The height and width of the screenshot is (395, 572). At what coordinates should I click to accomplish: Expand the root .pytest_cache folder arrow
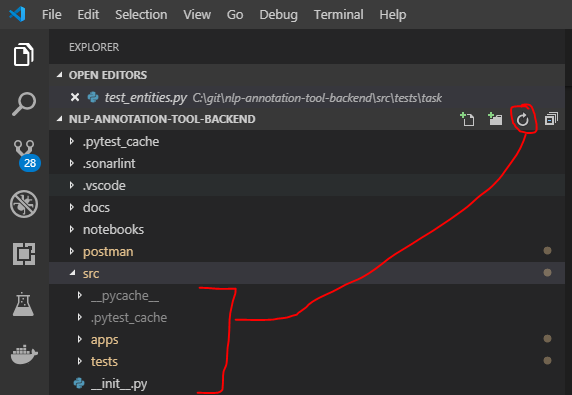tap(72, 142)
